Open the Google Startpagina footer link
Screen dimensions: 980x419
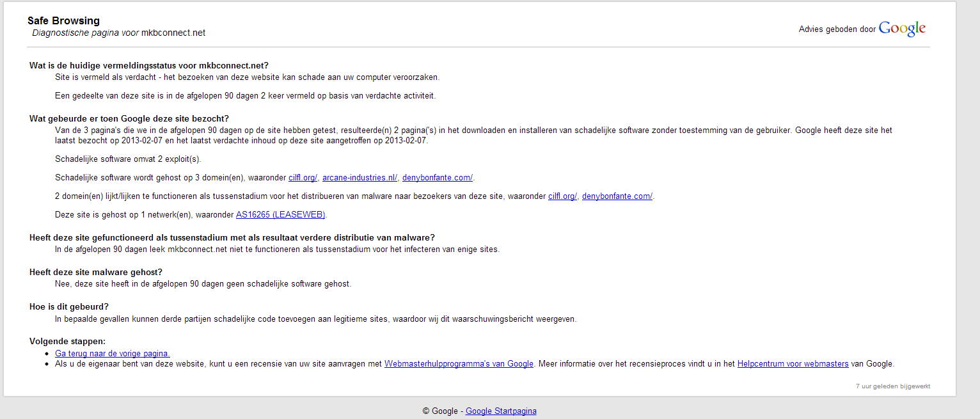(501, 411)
